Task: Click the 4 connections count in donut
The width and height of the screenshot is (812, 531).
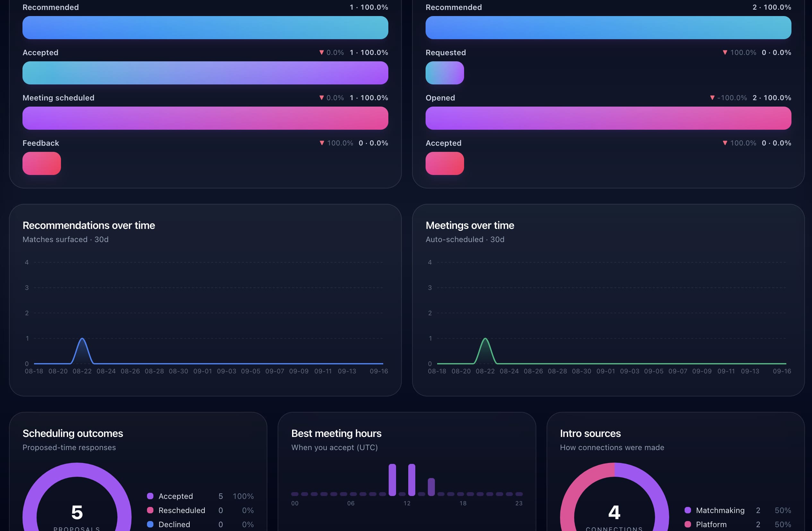Action: (x=614, y=512)
